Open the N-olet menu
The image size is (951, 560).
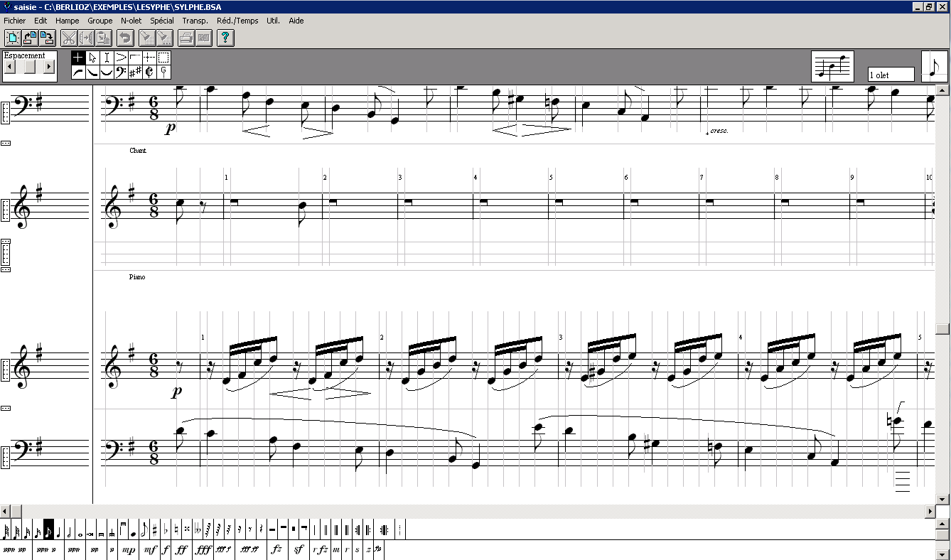[x=131, y=21]
